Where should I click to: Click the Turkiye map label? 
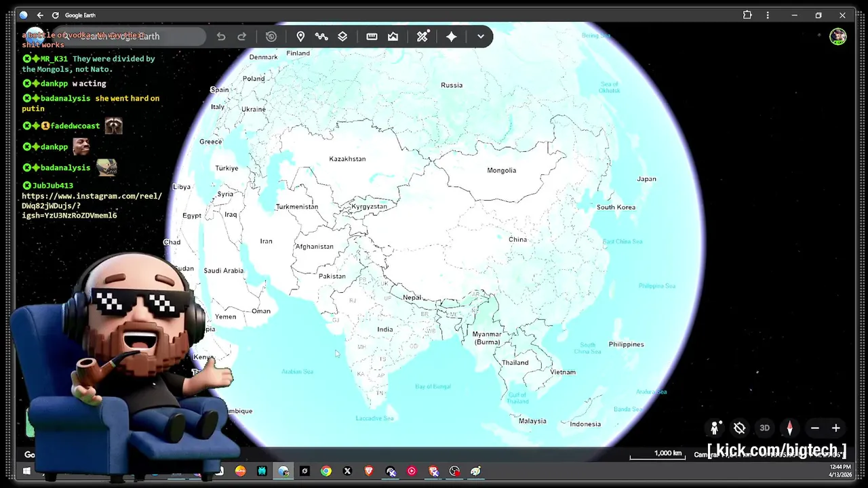pos(226,169)
